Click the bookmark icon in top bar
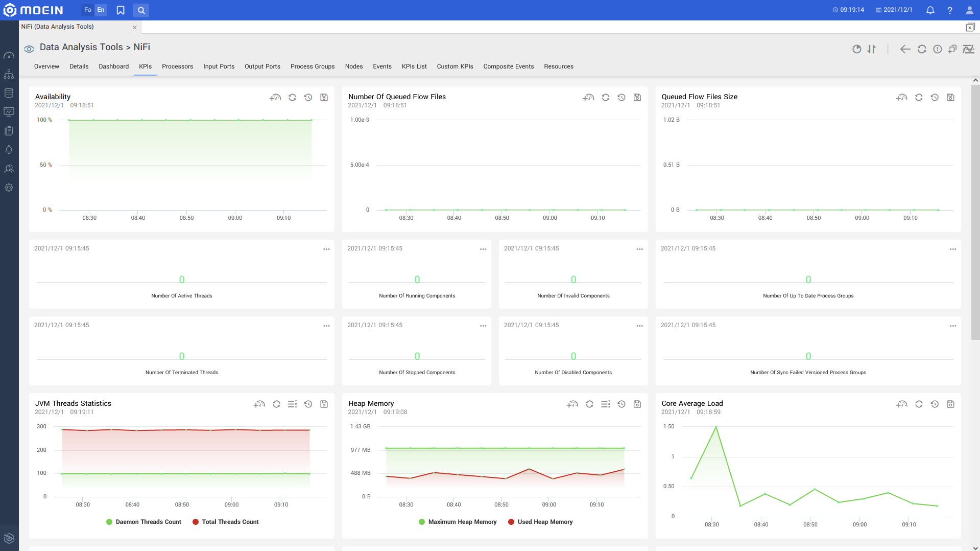The image size is (980, 551). point(121,10)
